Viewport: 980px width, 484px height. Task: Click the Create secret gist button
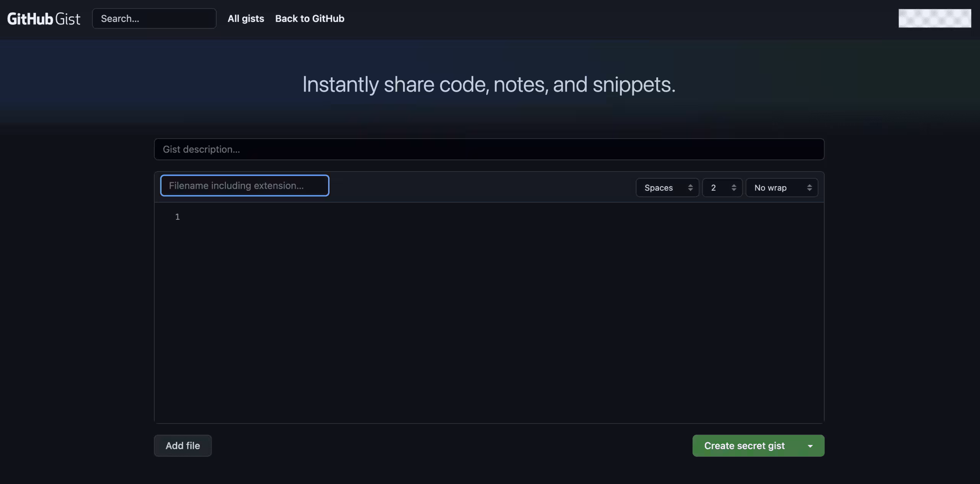click(744, 446)
